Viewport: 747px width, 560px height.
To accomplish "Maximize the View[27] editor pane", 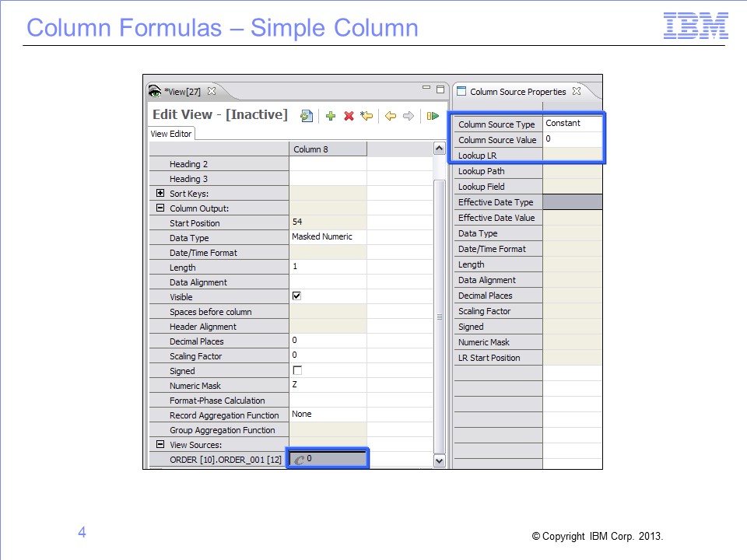I will 440,89.
